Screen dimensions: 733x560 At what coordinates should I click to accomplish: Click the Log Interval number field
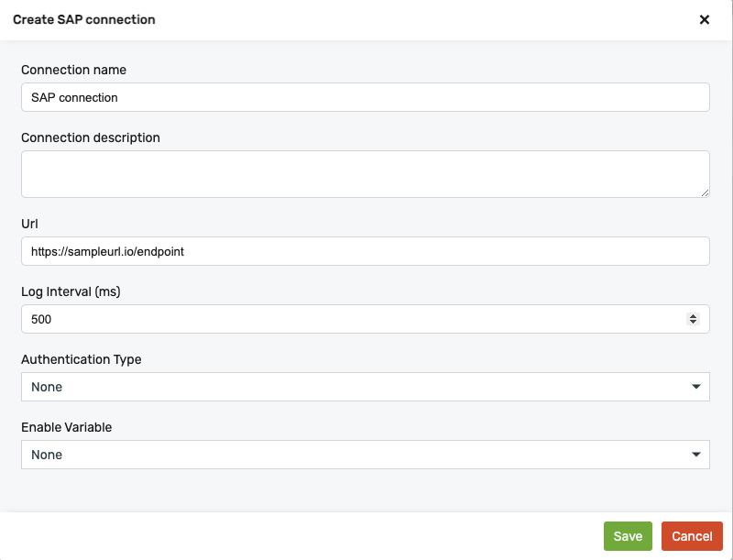(x=348, y=319)
